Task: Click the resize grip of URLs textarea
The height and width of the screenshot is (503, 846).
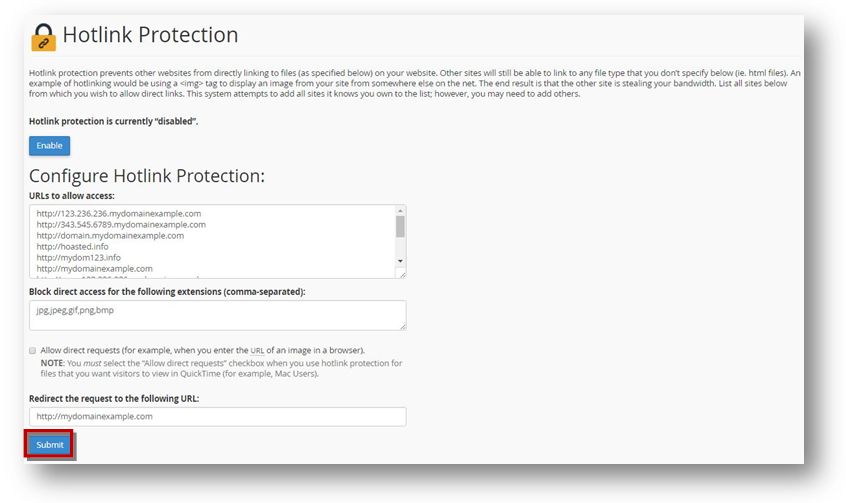Action: 402,274
